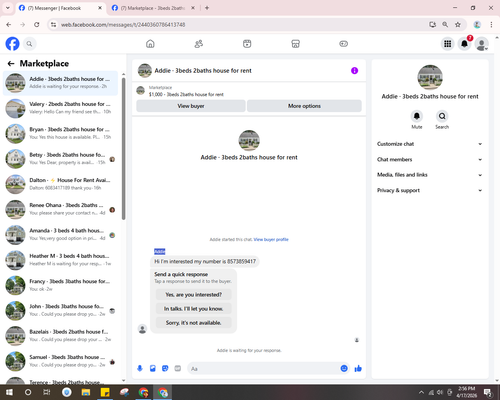Open the Facebook menu grid icon
Screen dimensions: 500x400
[x=448, y=44]
